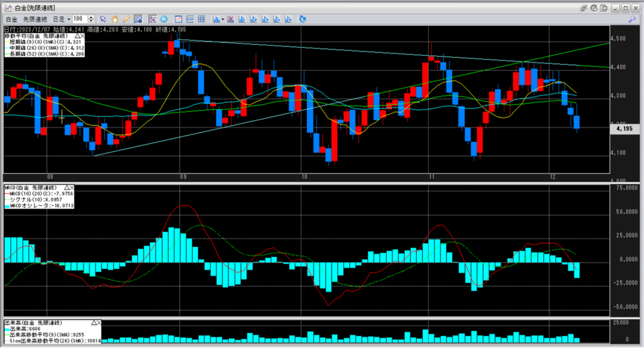This screenshot has width=644, height=348.
Task: Click the blue circular up-arrow icon
Action: (164, 19)
